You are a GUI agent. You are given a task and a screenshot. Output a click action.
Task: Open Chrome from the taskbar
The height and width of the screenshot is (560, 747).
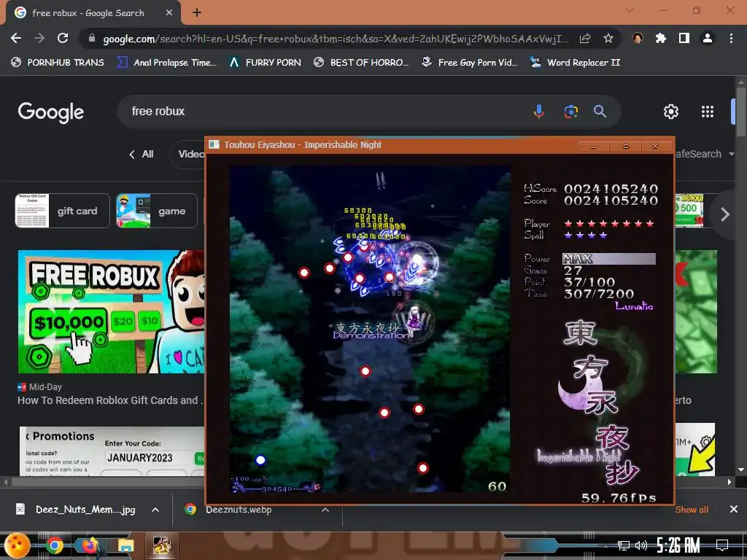coord(54,545)
